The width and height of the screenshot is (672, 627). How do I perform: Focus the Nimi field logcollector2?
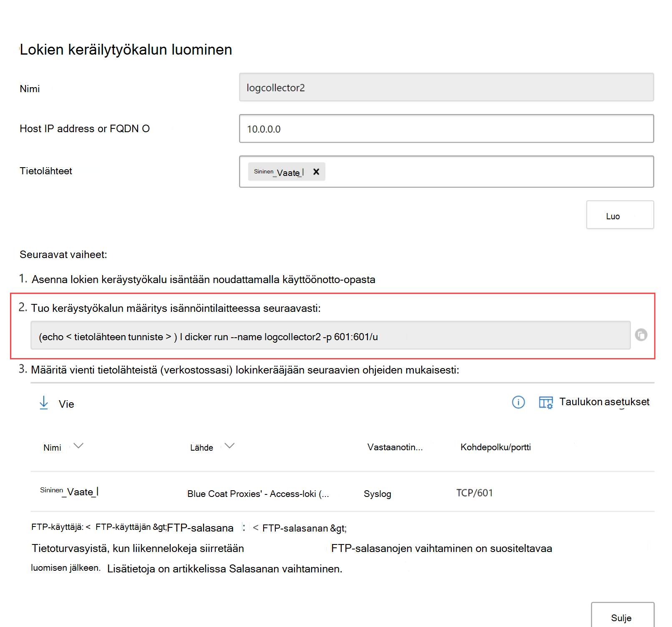[446, 87]
